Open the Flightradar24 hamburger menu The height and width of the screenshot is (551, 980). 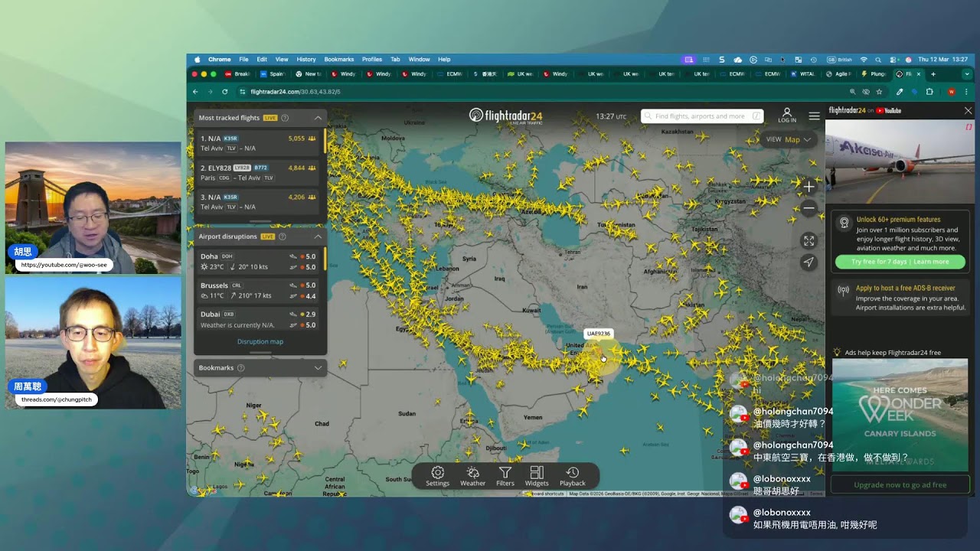coord(814,116)
